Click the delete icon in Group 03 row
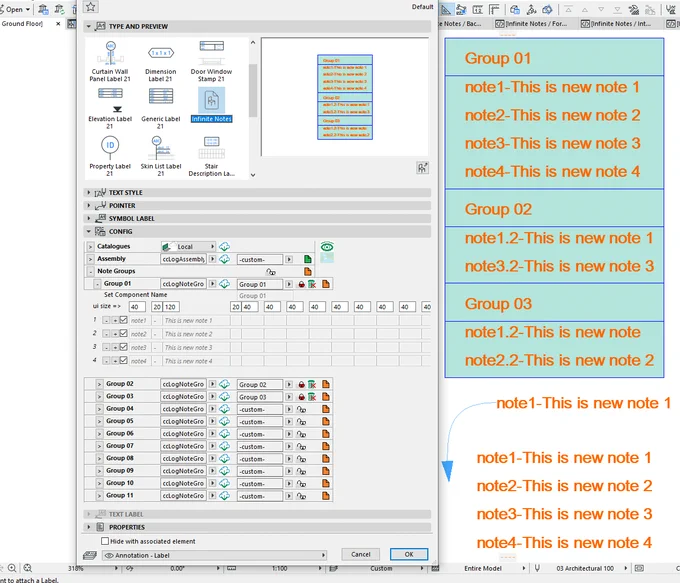The image size is (680, 583). point(312,397)
